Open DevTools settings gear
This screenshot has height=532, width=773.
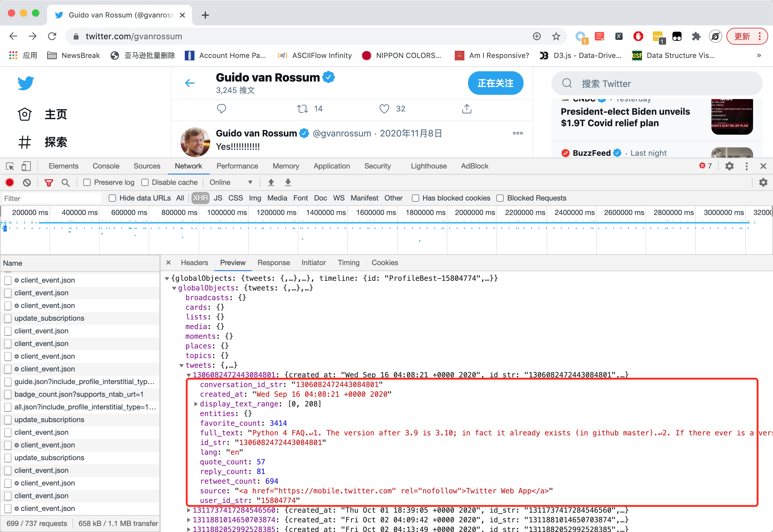(x=729, y=166)
